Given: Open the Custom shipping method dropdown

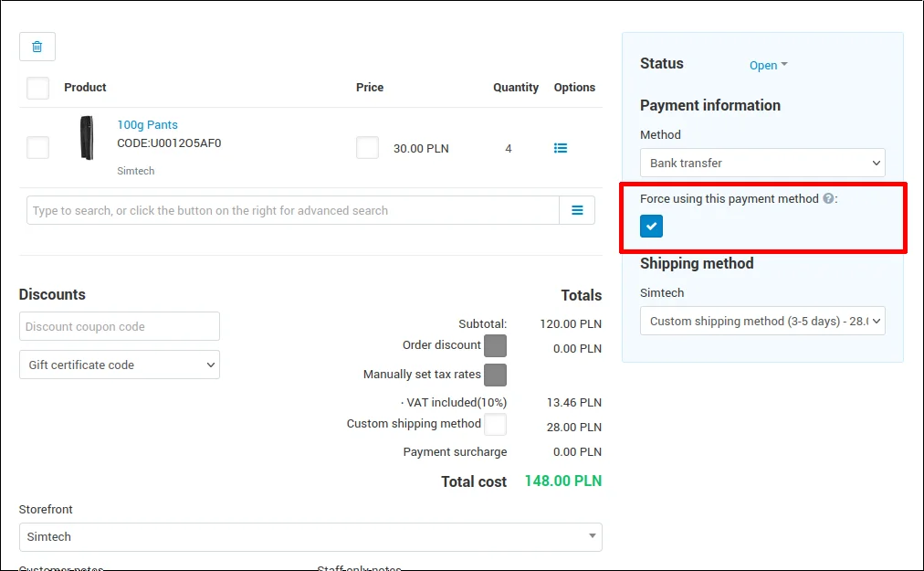Looking at the screenshot, I should 762,321.
